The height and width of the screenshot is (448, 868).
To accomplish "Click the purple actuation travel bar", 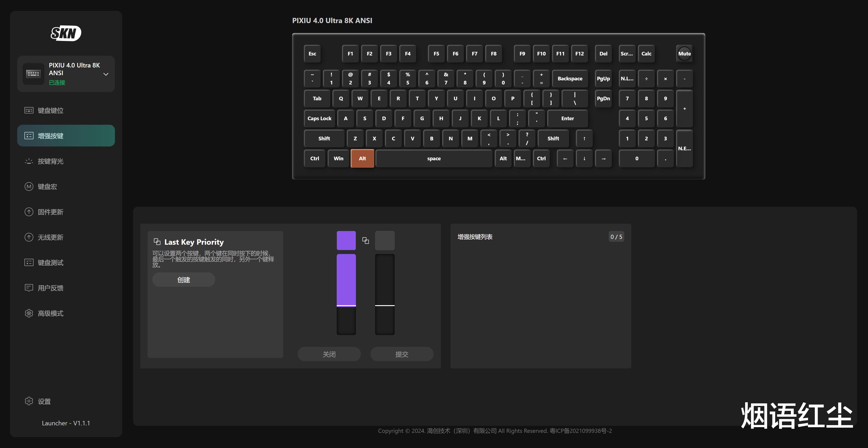I will [346, 280].
